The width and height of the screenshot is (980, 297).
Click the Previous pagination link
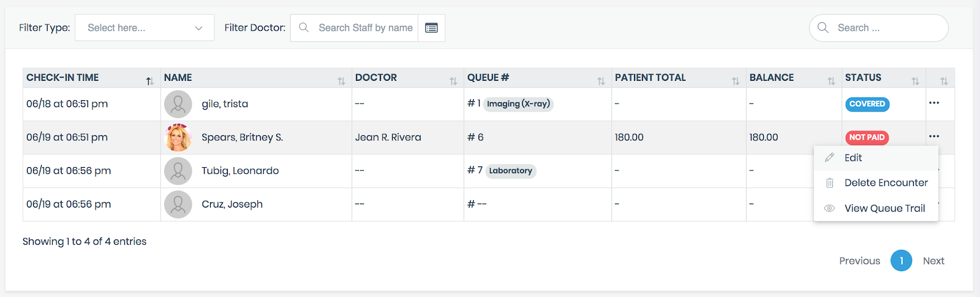click(859, 261)
